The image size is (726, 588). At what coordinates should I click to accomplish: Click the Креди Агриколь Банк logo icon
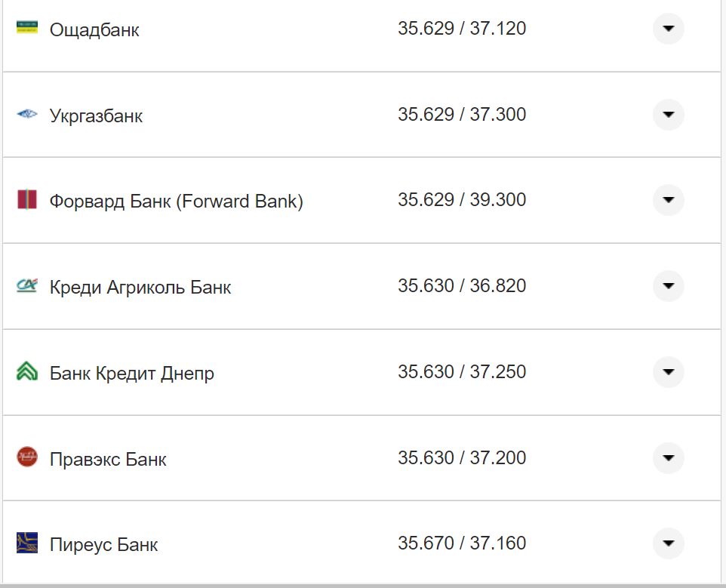point(26,286)
